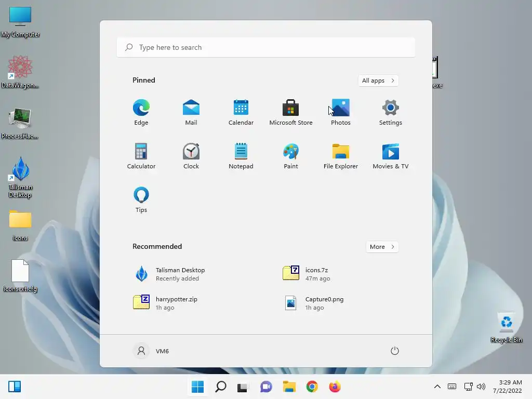Viewport: 532px width, 399px height.
Task: Click the touch keyboard tray icon
Action: (x=452, y=387)
